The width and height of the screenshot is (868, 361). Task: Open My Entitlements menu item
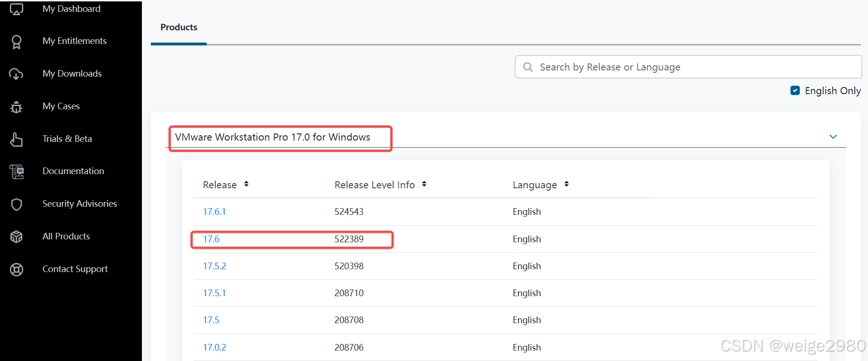click(x=74, y=41)
